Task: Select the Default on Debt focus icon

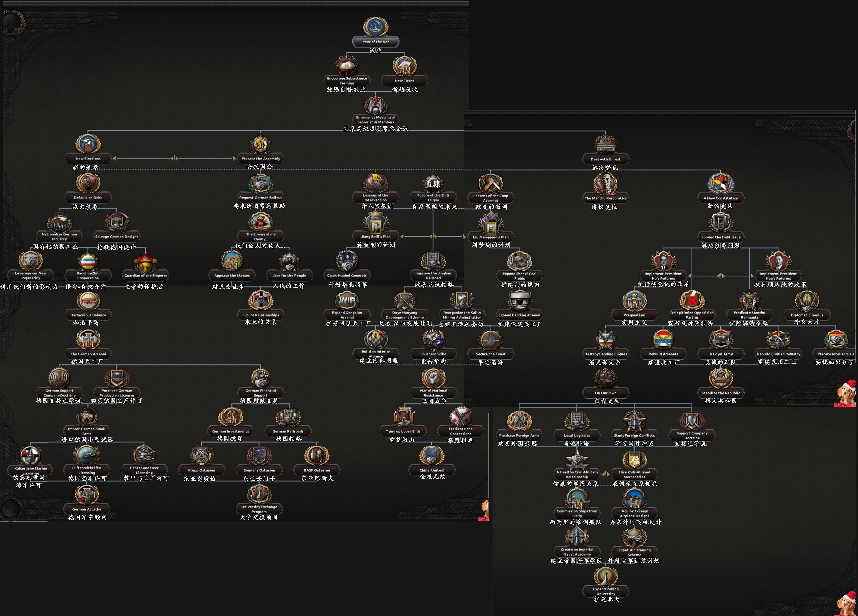Action: pos(88,183)
